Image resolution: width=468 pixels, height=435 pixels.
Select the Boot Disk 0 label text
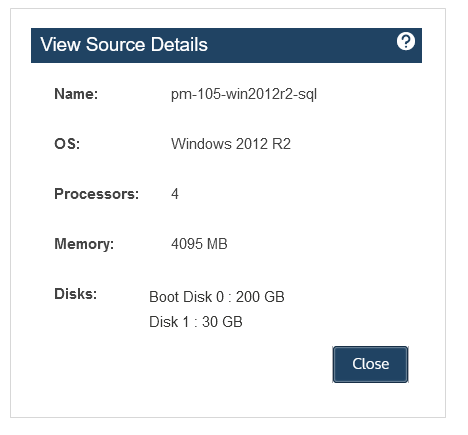coord(186,297)
